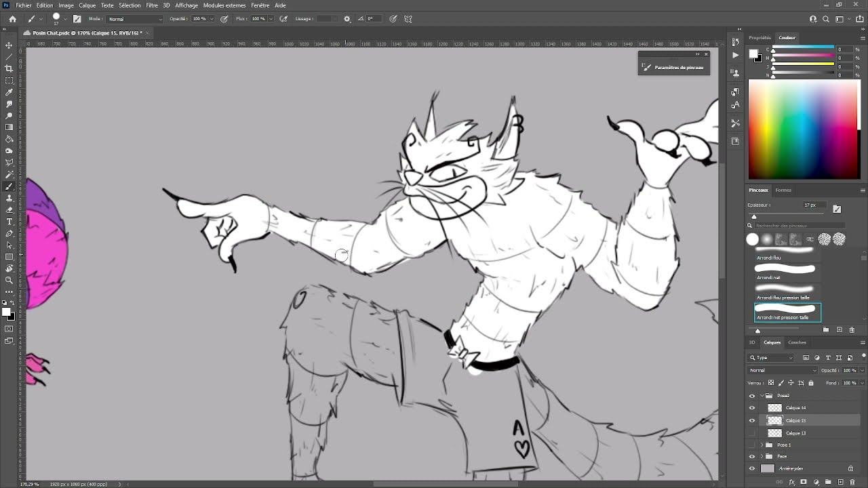Switch to the Formes tab

[783, 190]
